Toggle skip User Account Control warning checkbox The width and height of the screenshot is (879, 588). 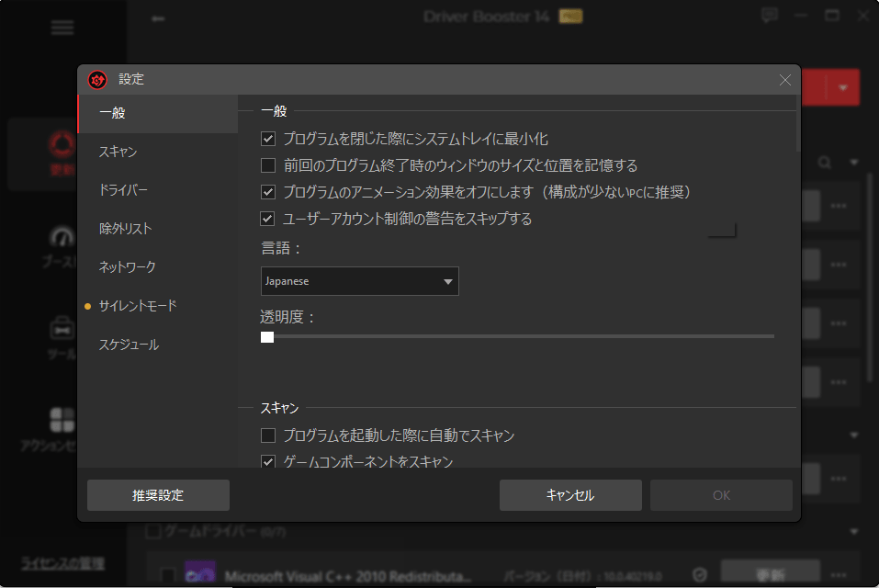pos(268,219)
